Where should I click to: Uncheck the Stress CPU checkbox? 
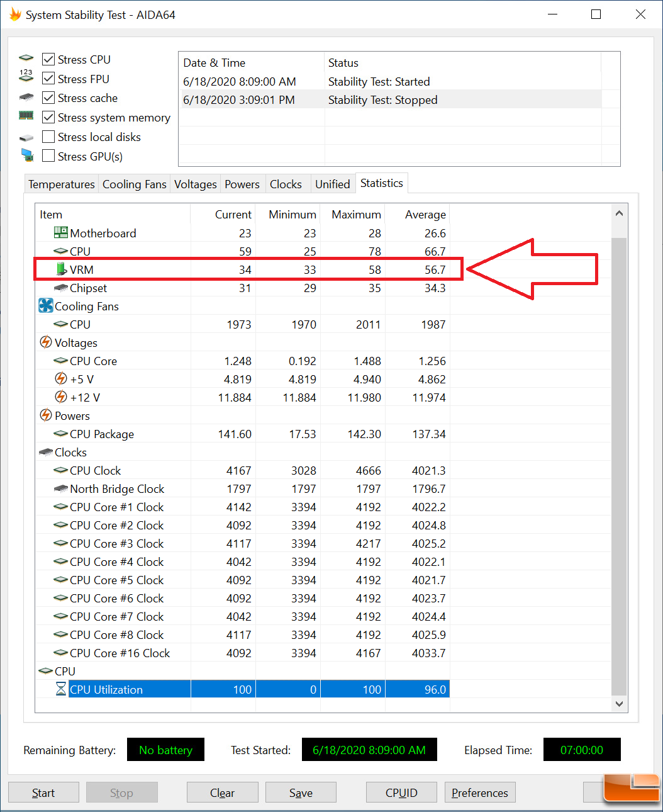pyautogui.click(x=48, y=59)
